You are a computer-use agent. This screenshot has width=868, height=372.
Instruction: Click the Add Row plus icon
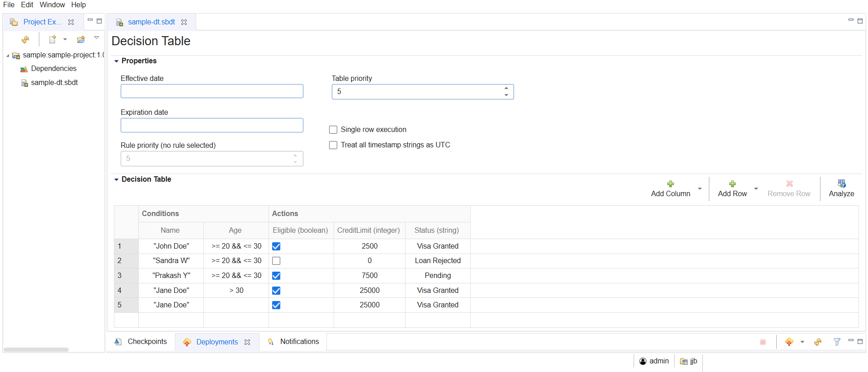[732, 184]
